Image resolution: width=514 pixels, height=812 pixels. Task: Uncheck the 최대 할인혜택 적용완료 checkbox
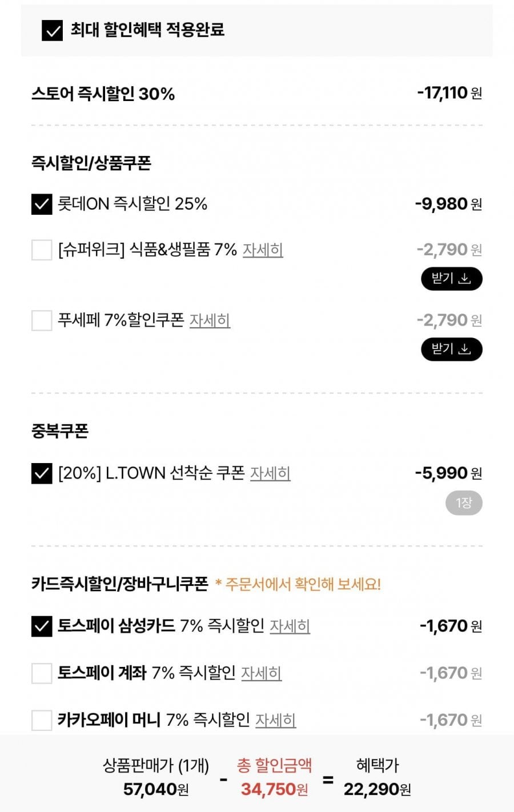coord(53,31)
